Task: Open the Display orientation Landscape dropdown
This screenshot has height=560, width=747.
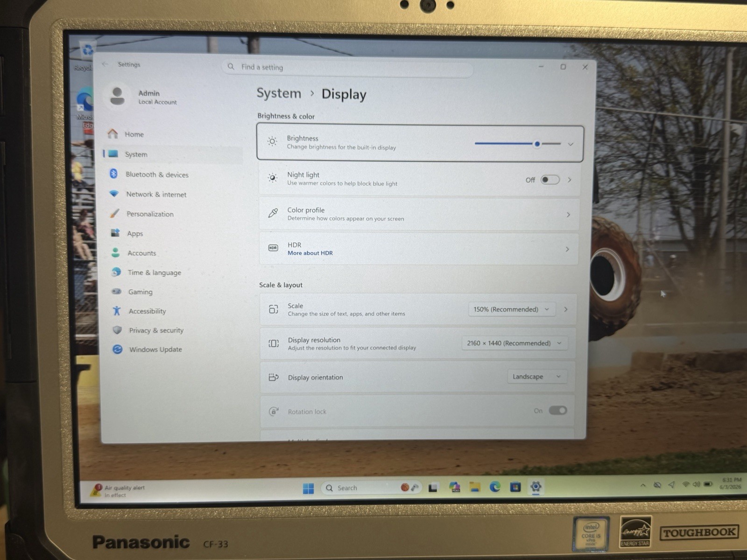Action: pyautogui.click(x=537, y=377)
